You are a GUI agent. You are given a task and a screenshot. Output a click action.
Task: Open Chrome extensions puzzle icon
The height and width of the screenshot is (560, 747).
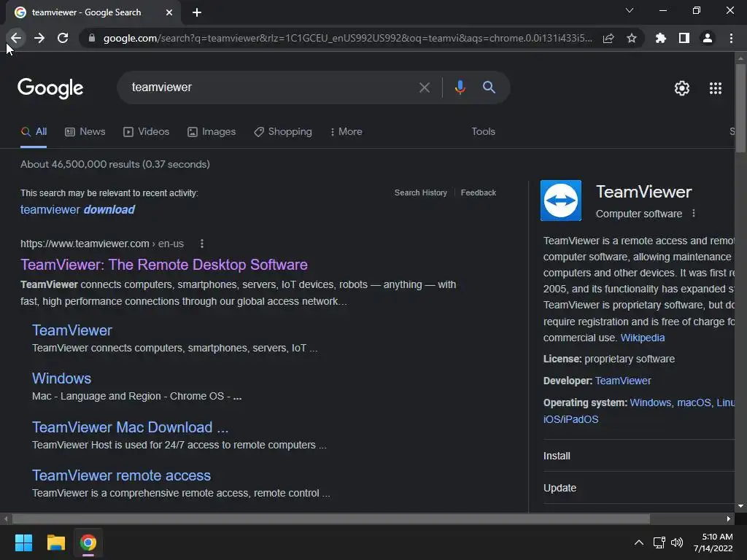[x=660, y=38]
